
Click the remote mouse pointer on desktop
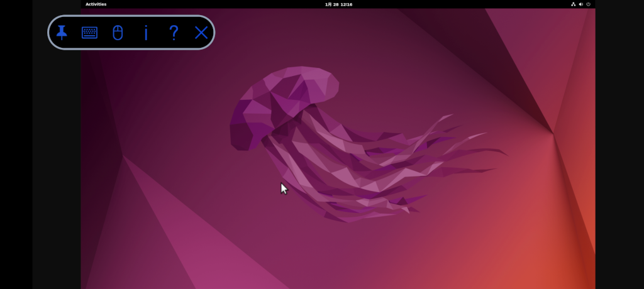pyautogui.click(x=283, y=187)
